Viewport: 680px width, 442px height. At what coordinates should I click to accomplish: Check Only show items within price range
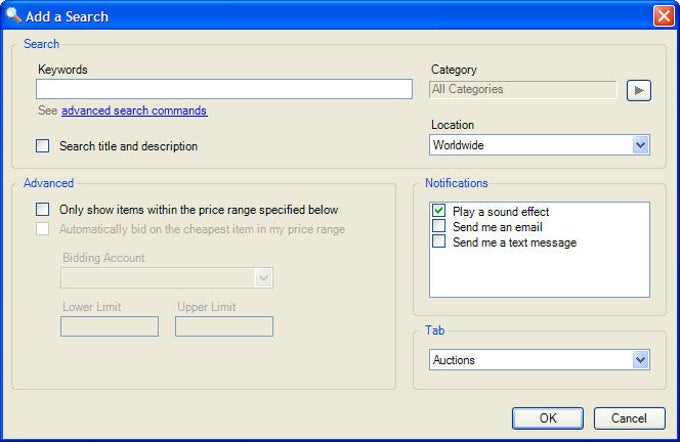pos(43,210)
